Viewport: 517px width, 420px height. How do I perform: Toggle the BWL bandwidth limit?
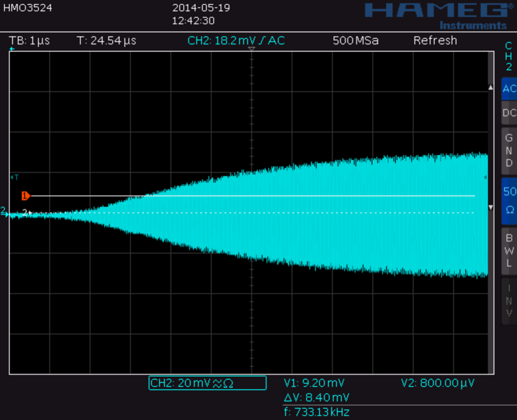pos(509,250)
